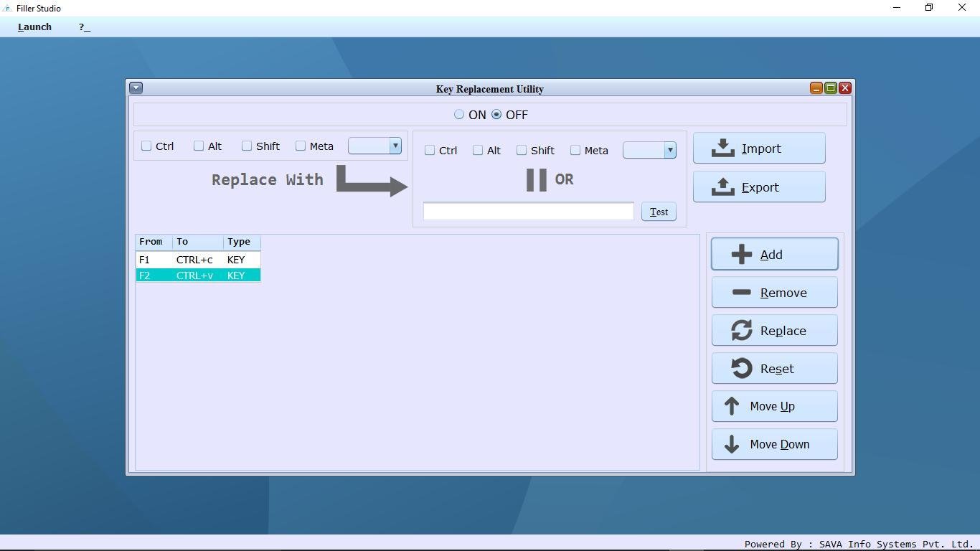Click the refresh icon on Replace

coord(742,331)
